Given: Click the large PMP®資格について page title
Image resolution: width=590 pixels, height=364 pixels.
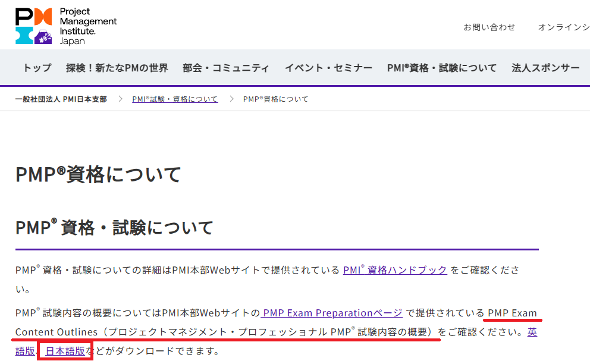Looking at the screenshot, I should [x=98, y=175].
